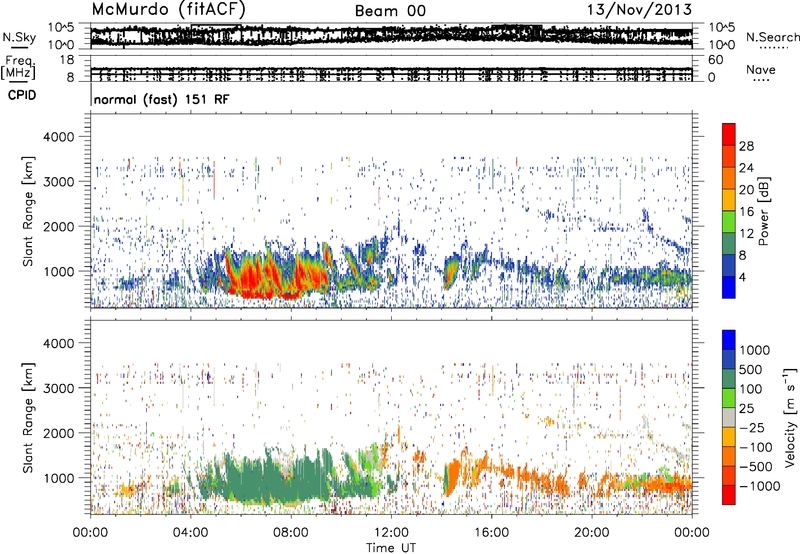
Task: Click the "Slant Range [km]" label of the power panel
Action: pos(28,211)
